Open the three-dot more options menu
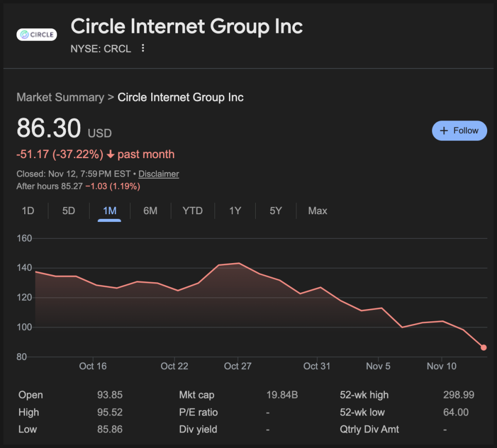The width and height of the screenshot is (497, 448). 143,48
